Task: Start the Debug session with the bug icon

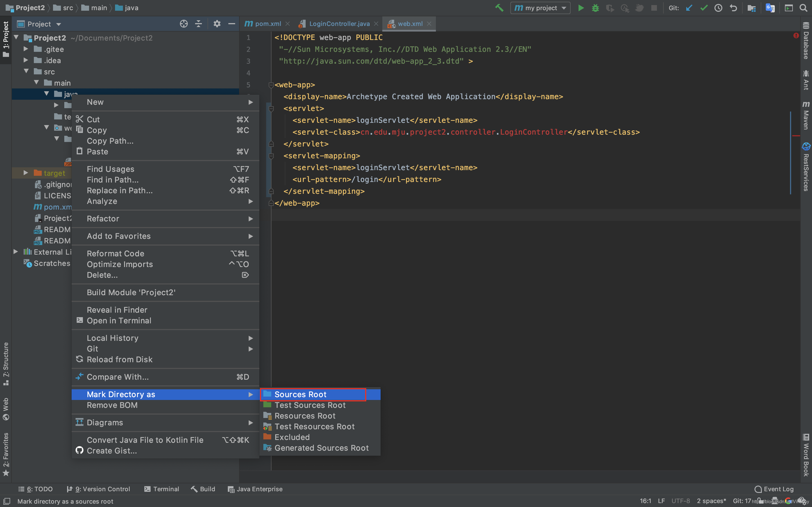Action: (595, 8)
